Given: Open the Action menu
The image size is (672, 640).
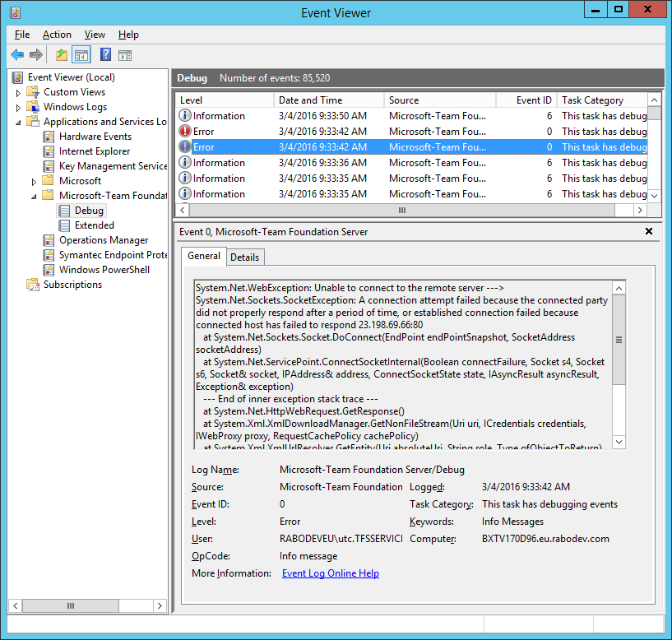Looking at the screenshot, I should pyautogui.click(x=57, y=35).
